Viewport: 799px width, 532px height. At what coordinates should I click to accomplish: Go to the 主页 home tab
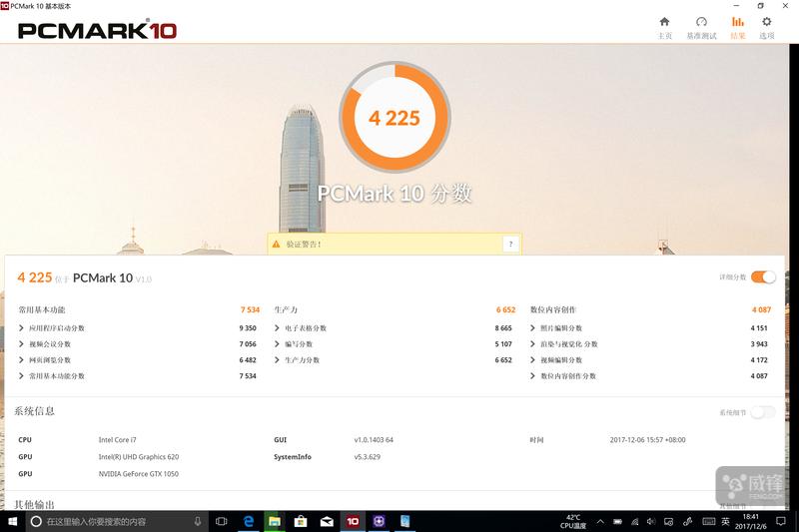tap(664, 28)
